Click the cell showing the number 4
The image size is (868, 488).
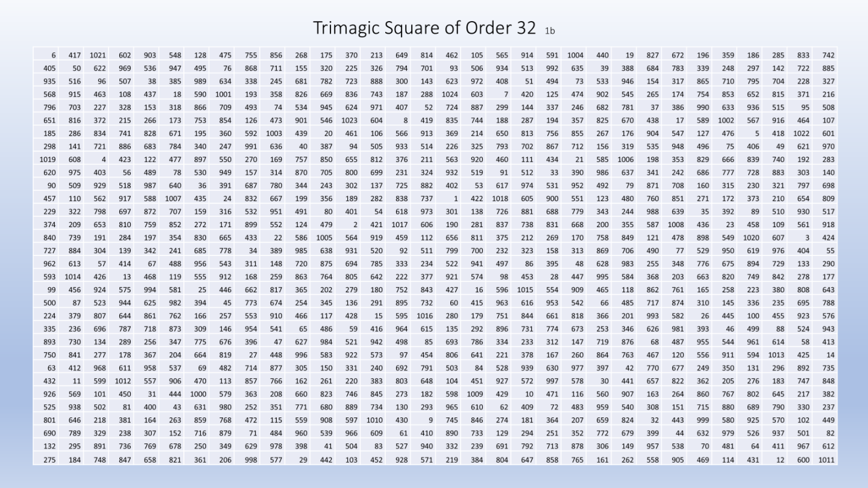click(96, 160)
